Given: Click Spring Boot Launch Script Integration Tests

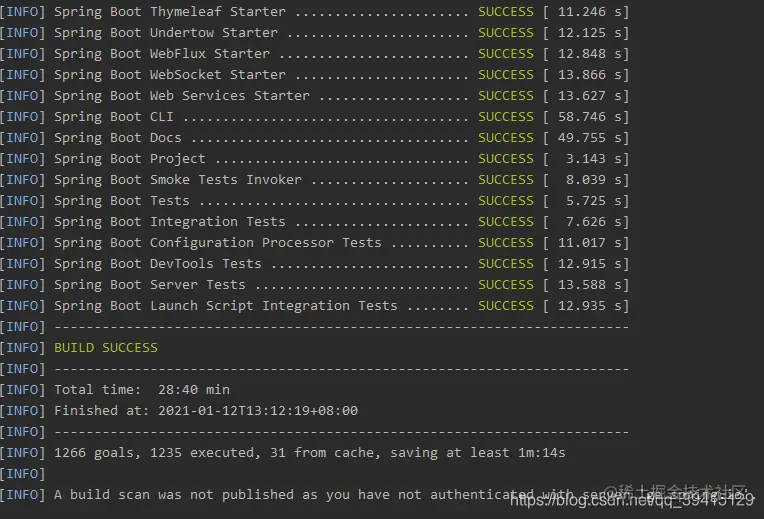Looking at the screenshot, I should coord(226,306).
